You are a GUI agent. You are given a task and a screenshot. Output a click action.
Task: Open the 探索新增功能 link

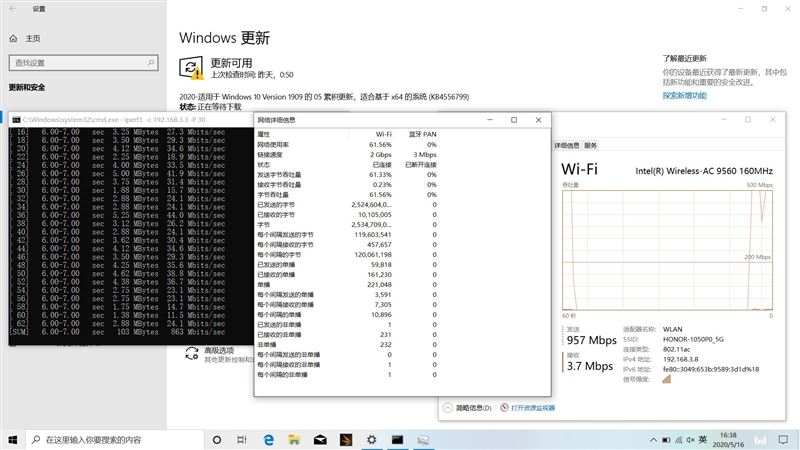pos(684,95)
